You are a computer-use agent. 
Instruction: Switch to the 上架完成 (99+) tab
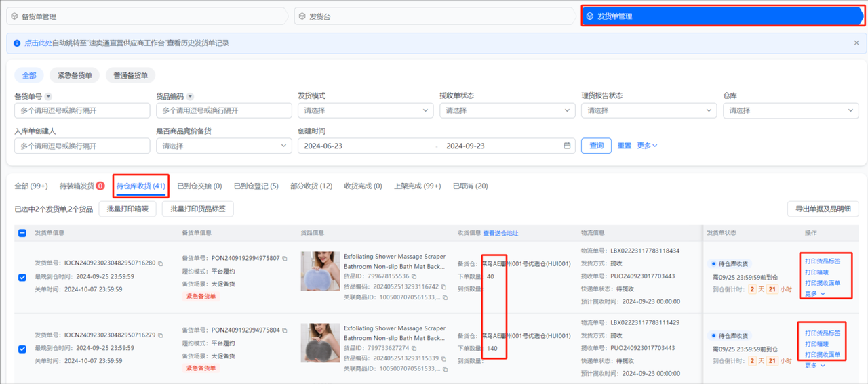(x=418, y=186)
